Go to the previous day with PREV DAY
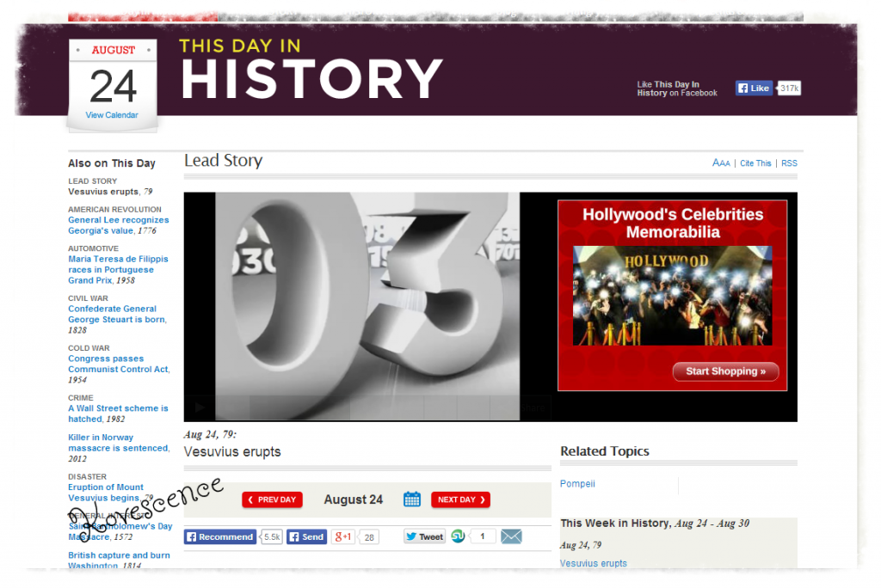Image resolution: width=881 pixels, height=588 pixels. pyautogui.click(x=273, y=499)
